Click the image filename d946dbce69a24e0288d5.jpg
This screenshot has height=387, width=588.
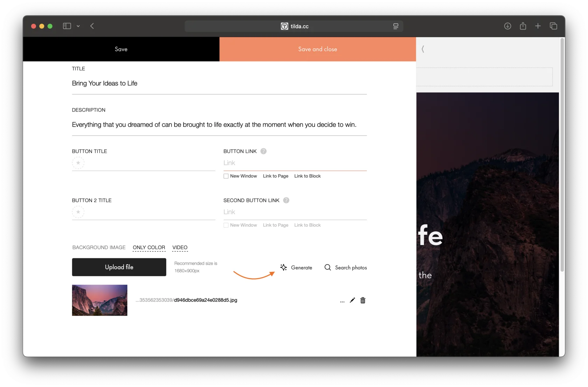(205, 300)
